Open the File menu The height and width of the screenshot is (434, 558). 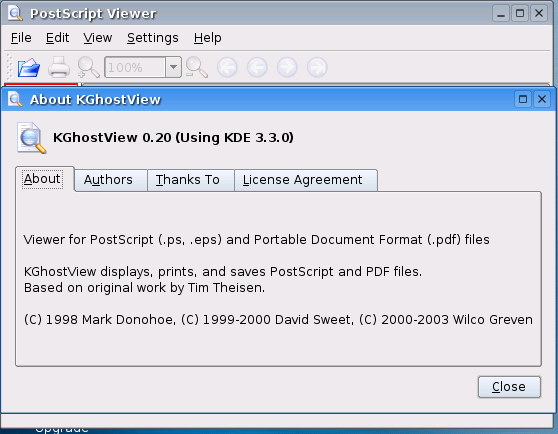(21, 38)
